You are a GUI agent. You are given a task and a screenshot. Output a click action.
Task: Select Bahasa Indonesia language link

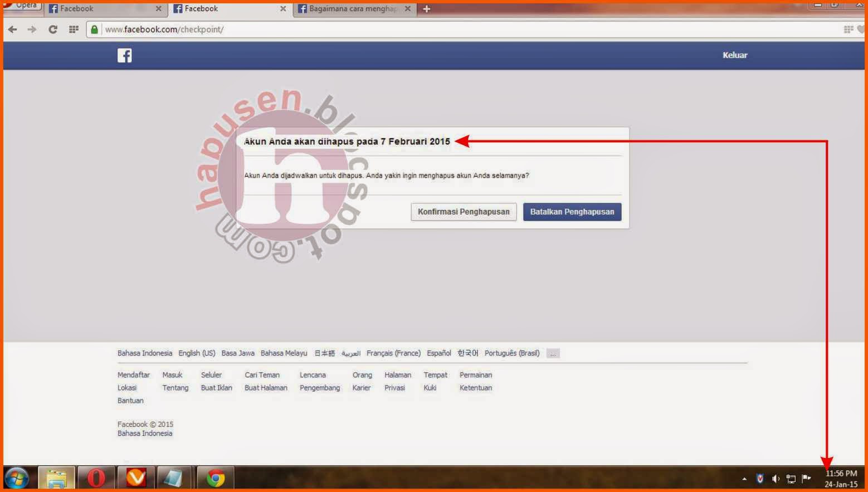tap(145, 353)
